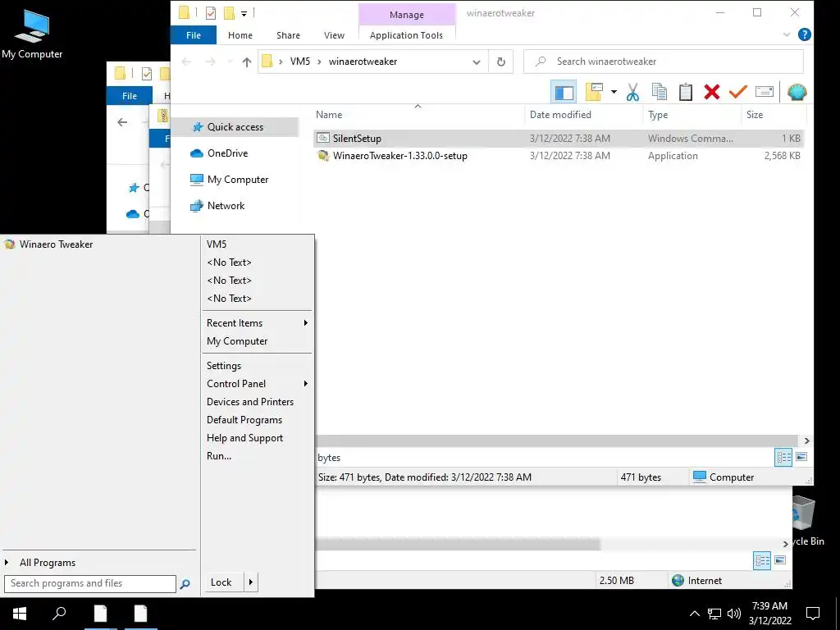This screenshot has width=840, height=630.
Task: Expand the arrow beside Folder Options icon
Action: (x=614, y=92)
